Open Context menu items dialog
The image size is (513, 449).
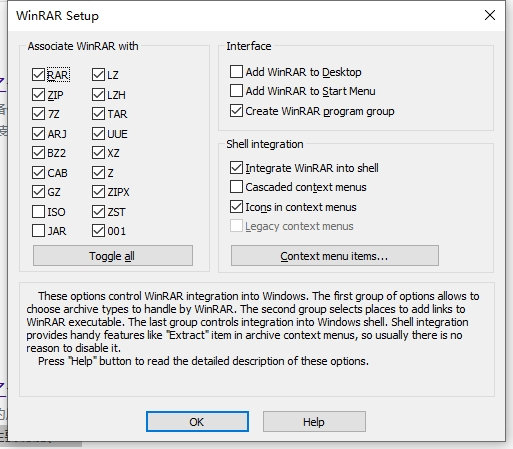coord(335,256)
